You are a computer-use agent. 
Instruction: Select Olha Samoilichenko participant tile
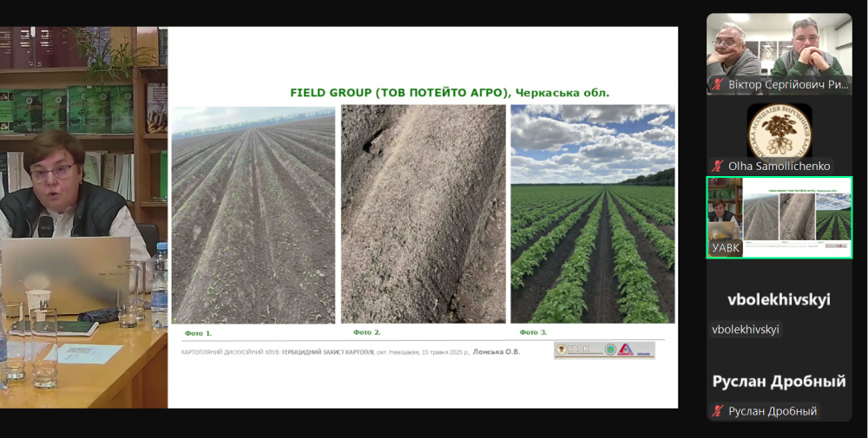coord(779,135)
